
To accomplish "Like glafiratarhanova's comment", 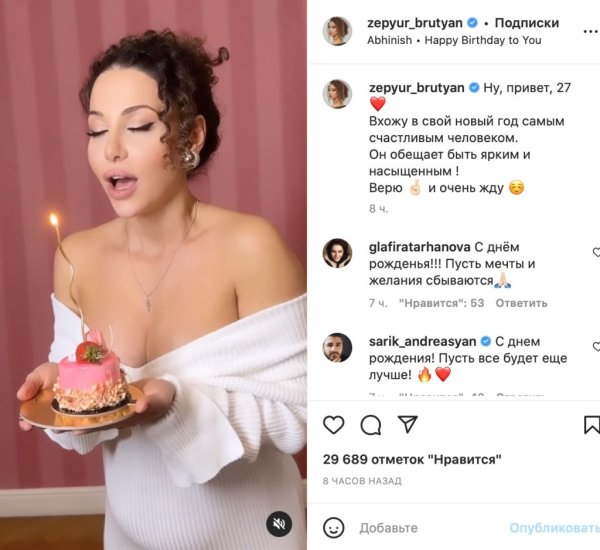I will click(596, 252).
